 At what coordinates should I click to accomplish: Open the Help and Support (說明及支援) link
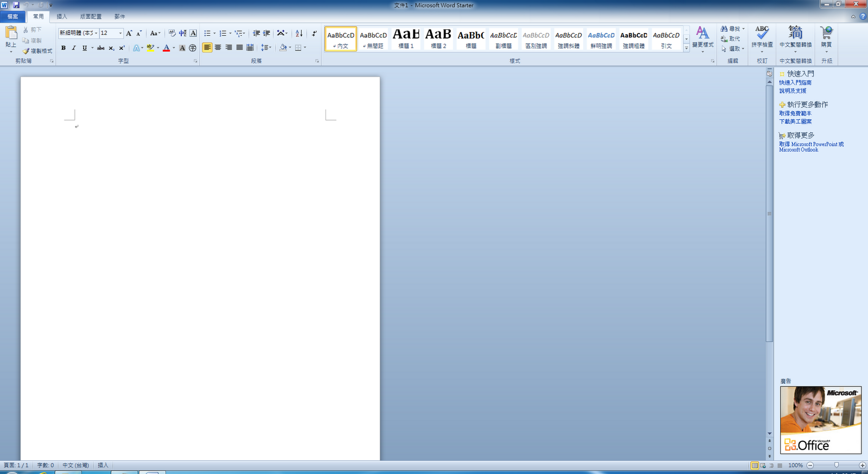(x=793, y=91)
